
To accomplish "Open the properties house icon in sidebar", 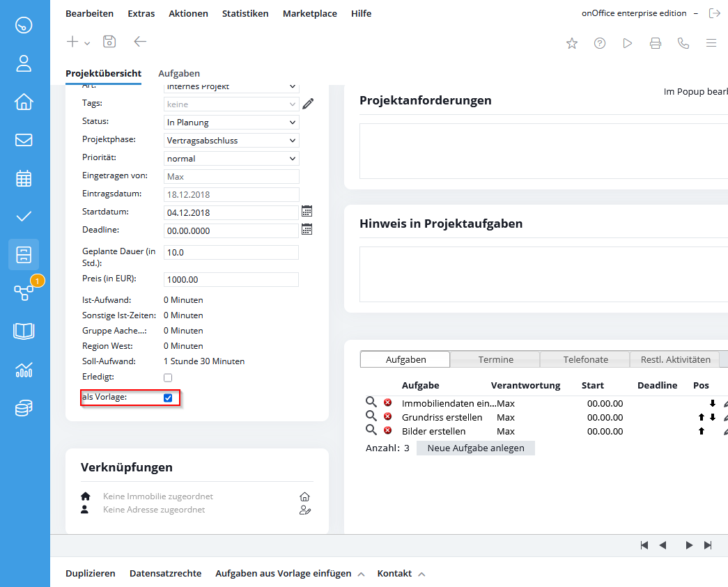I will 24,102.
